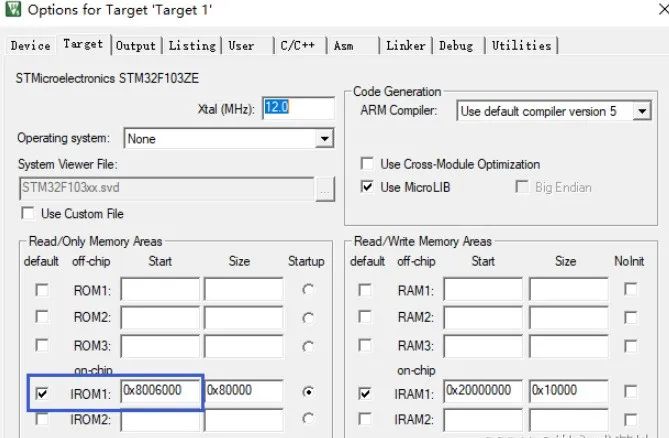Go to the Debug tab
The image size is (669, 438).
pos(456,45)
